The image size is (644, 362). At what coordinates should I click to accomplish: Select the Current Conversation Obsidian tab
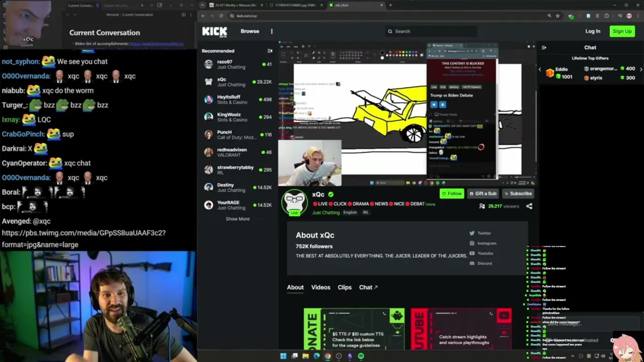tap(81, 6)
